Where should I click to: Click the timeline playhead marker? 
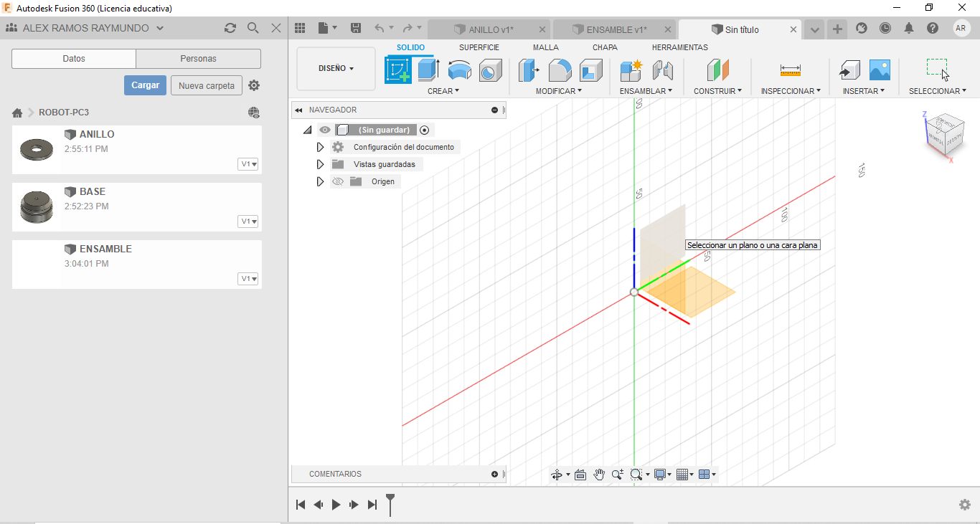390,504
